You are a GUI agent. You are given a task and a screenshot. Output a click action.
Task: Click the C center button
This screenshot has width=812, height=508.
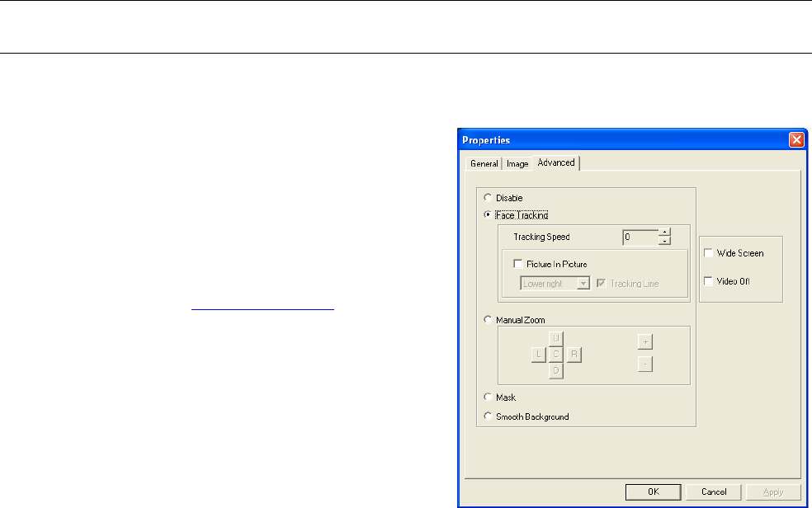(x=555, y=355)
